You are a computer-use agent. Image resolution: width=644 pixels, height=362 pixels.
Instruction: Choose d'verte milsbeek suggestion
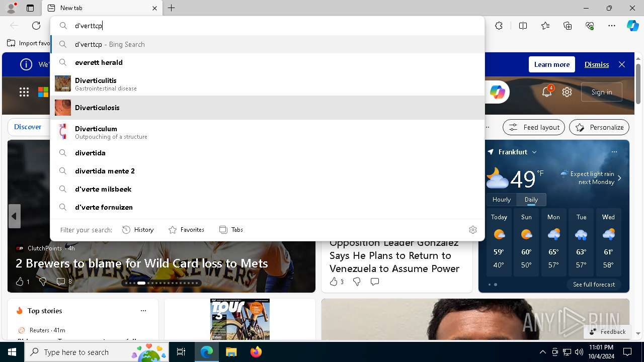tap(267, 189)
